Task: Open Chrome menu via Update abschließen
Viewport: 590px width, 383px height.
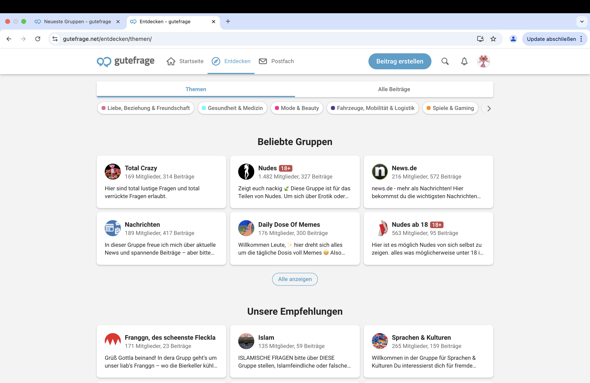Action: point(554,39)
